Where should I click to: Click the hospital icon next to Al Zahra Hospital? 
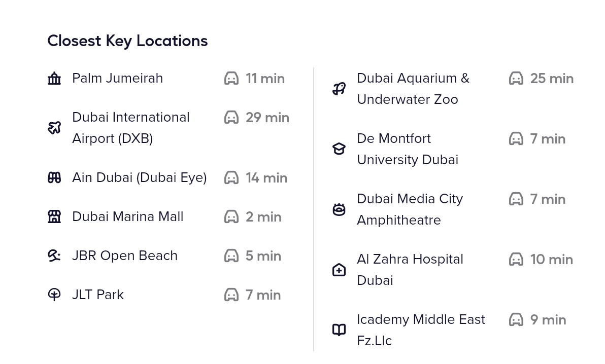tap(339, 270)
